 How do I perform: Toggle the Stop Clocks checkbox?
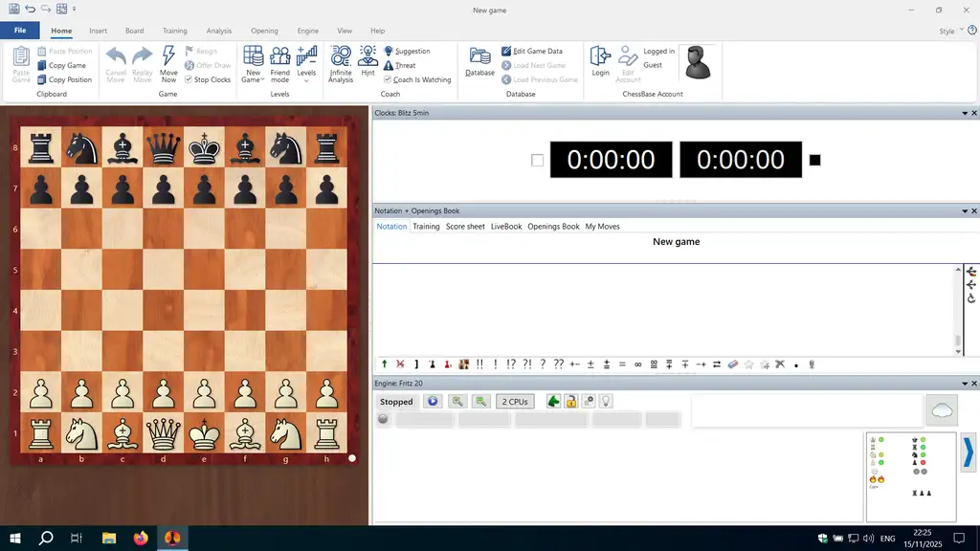(189, 80)
